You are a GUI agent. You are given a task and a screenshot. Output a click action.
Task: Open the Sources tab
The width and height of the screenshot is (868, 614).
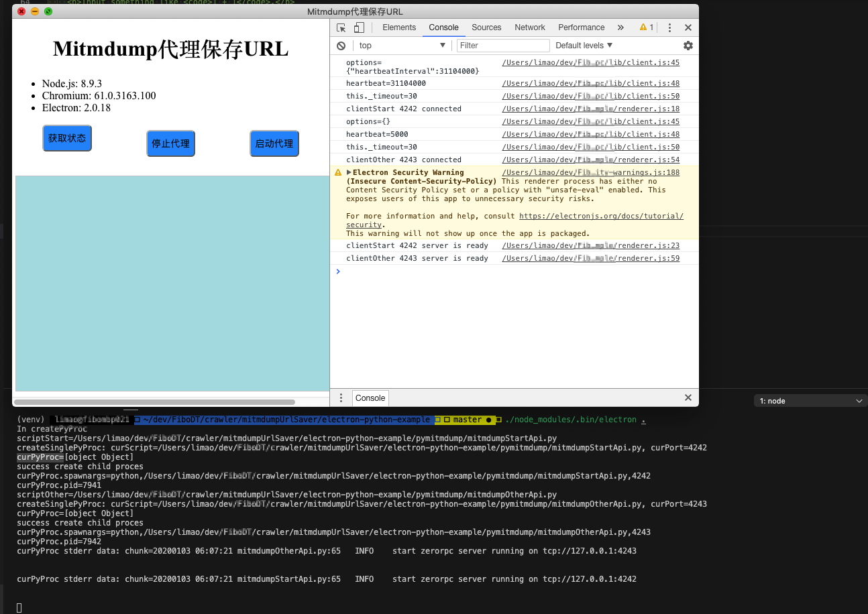[x=486, y=27]
